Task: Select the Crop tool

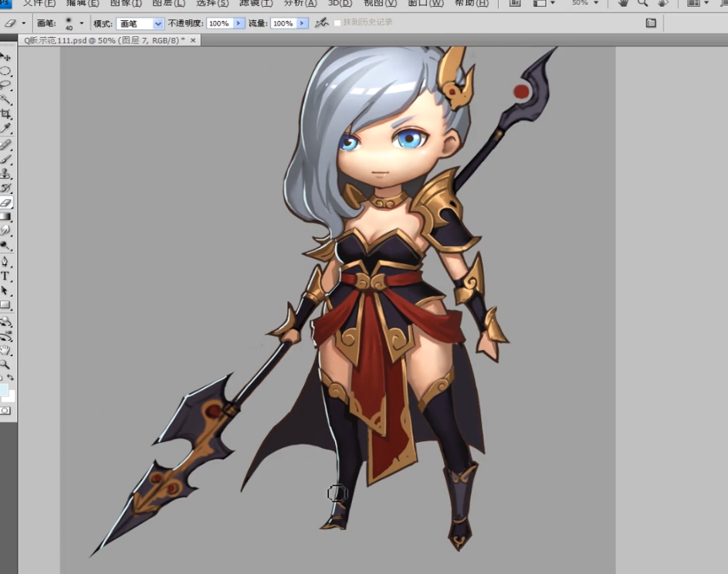Action: [5, 114]
